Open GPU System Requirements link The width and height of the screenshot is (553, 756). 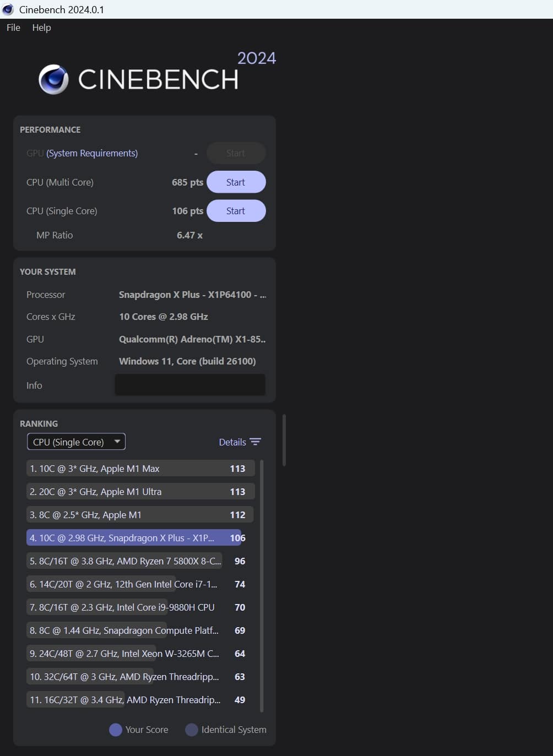click(92, 153)
